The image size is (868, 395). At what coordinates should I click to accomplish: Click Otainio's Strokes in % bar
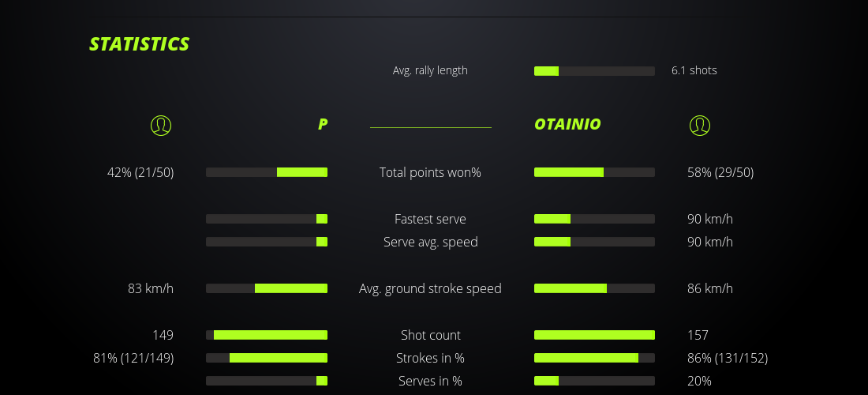click(594, 358)
